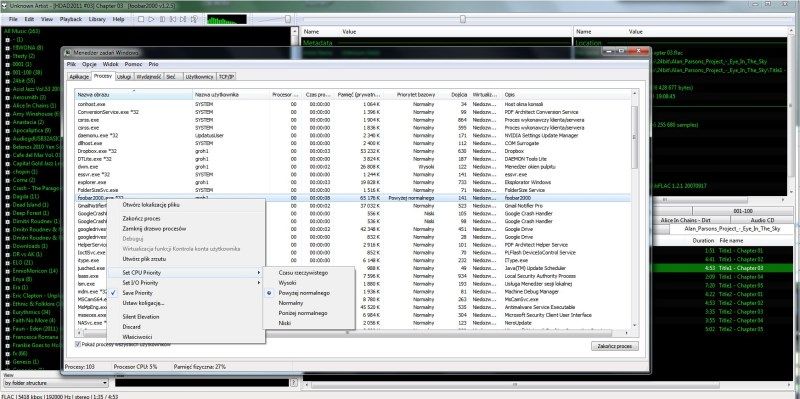Click the foobar2000 Random playback button
800x399 pixels.
click(x=194, y=19)
